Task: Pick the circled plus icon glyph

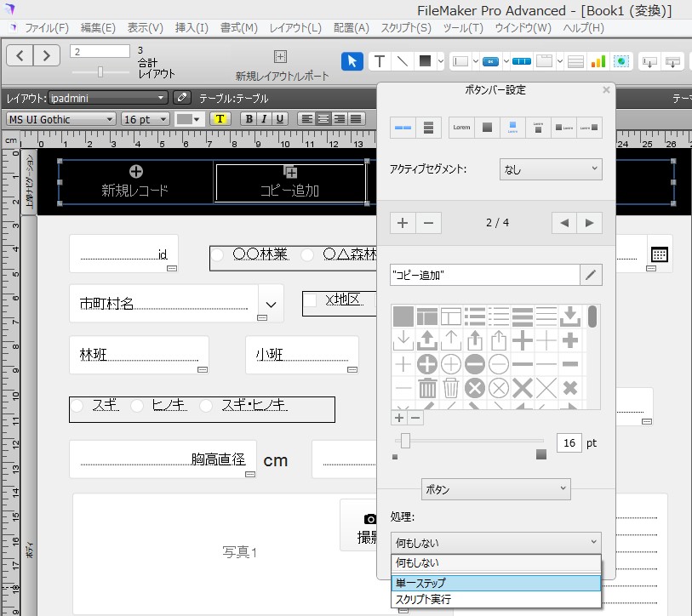Action: pyautogui.click(x=426, y=364)
